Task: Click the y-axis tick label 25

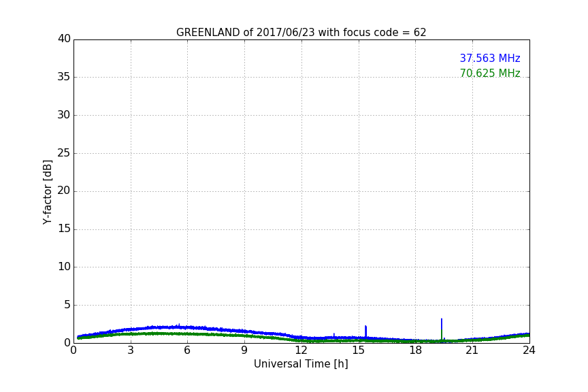Action: tap(64, 153)
